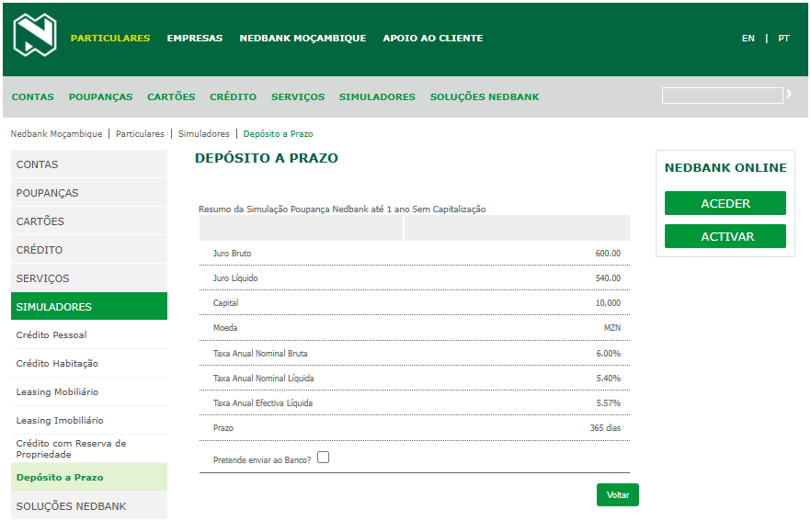811x532 pixels.
Task: Click Taxa Anual Nominal Bruta 6.00%
Action: tap(609, 354)
